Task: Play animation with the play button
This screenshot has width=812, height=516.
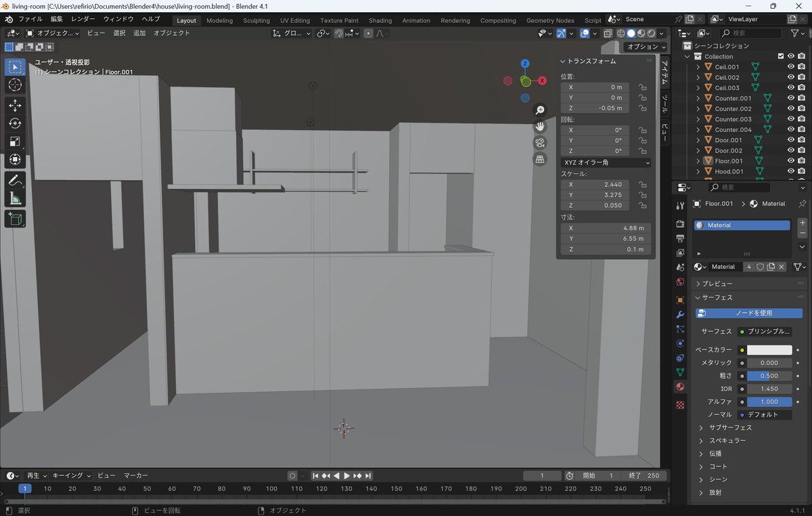Action: (347, 476)
